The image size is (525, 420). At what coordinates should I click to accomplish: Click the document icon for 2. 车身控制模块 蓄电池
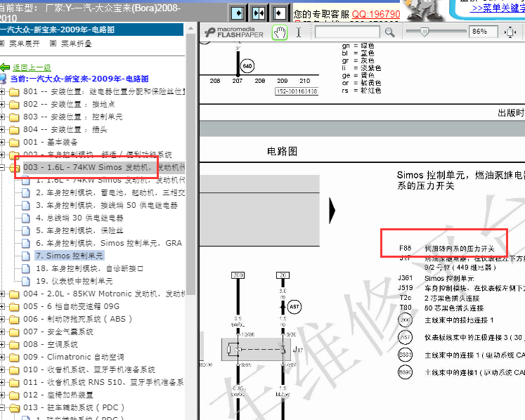(26, 192)
